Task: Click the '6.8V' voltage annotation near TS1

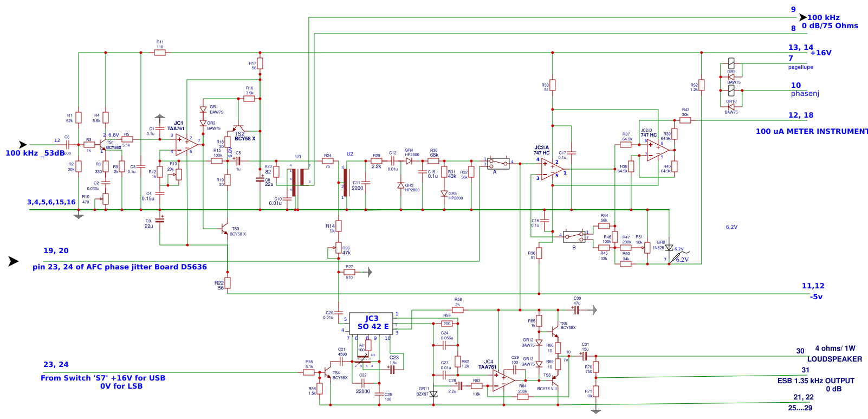Action: (113, 135)
